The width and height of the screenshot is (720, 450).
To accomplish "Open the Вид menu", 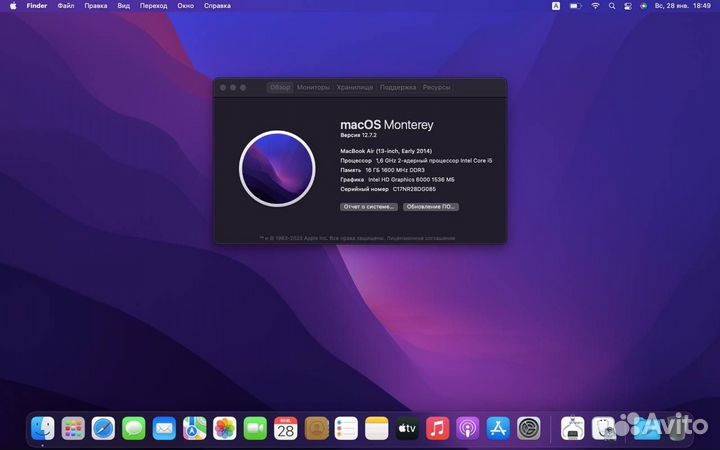I will 124,6.
